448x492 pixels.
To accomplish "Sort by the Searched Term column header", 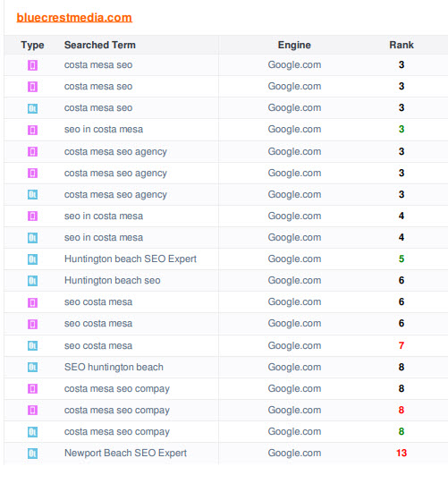I will [100, 46].
